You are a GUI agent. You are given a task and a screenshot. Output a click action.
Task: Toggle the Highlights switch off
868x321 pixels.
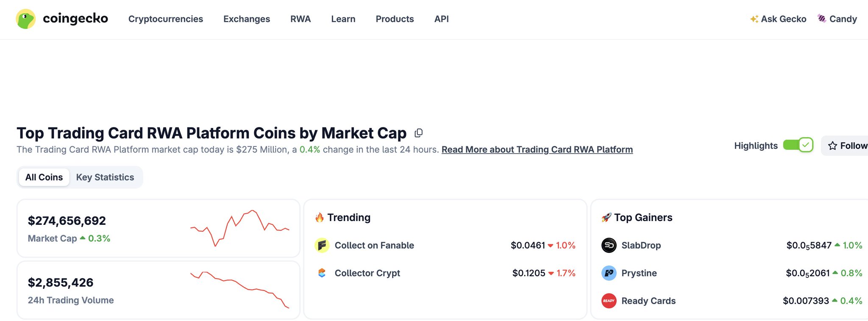coord(798,145)
